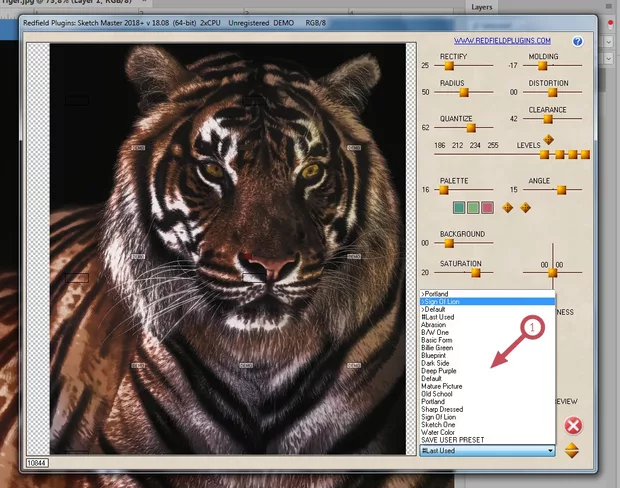The image size is (620, 488).
Task: Click the blue help question mark icon
Action: 577,41
